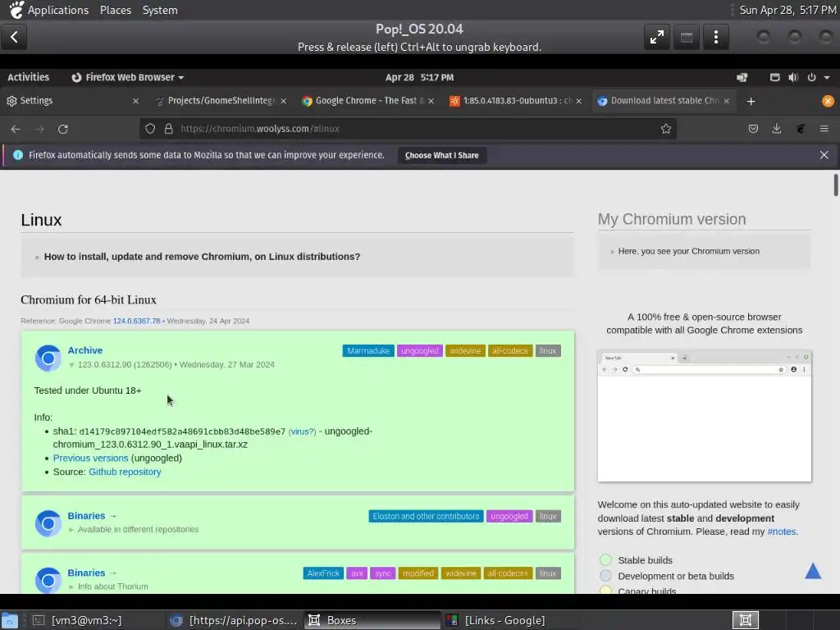Click Firefox forward arrow
The height and width of the screenshot is (630, 840).
click(x=39, y=129)
